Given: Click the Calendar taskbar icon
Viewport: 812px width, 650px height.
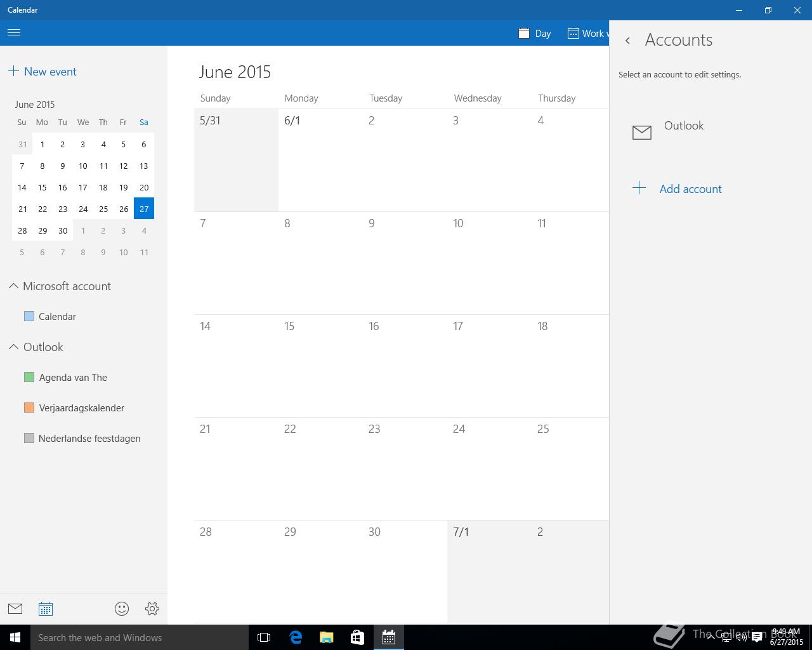Looking at the screenshot, I should [389, 637].
